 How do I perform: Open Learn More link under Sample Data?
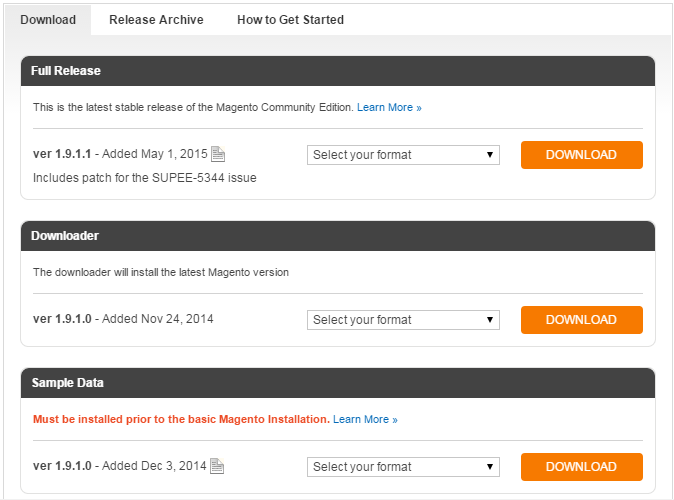point(365,420)
